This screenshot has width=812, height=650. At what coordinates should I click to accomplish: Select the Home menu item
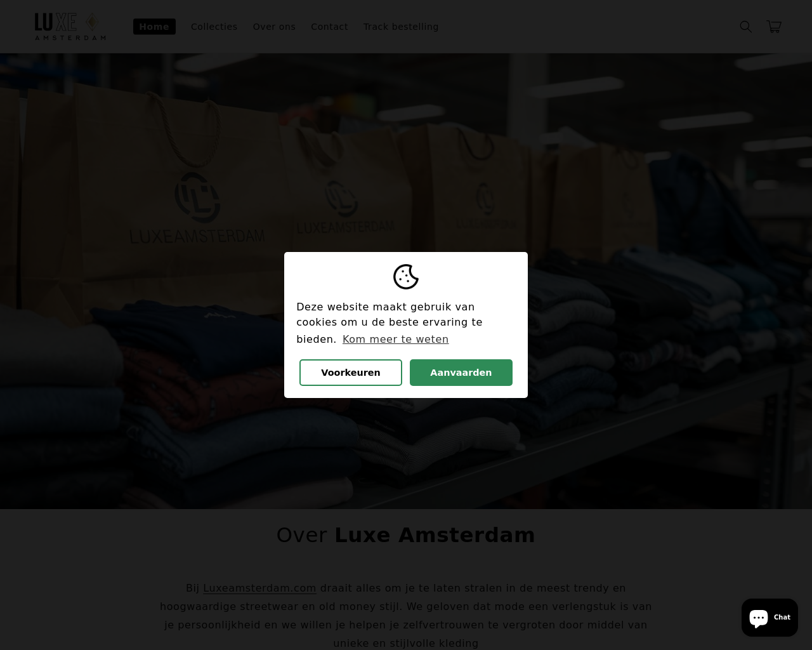pyautogui.click(x=154, y=27)
